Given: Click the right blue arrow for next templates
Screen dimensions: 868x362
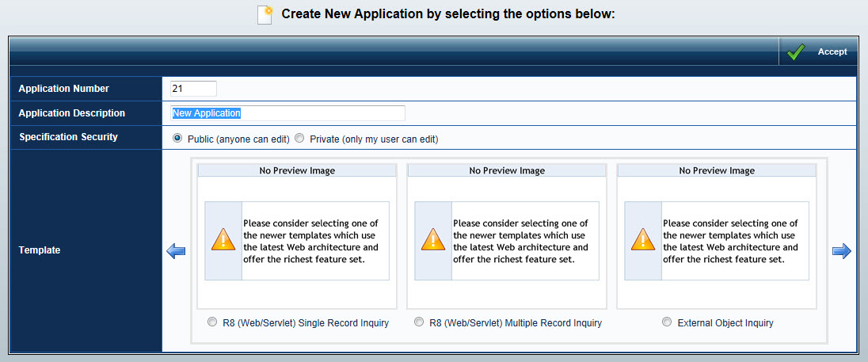Looking at the screenshot, I should pos(841,251).
